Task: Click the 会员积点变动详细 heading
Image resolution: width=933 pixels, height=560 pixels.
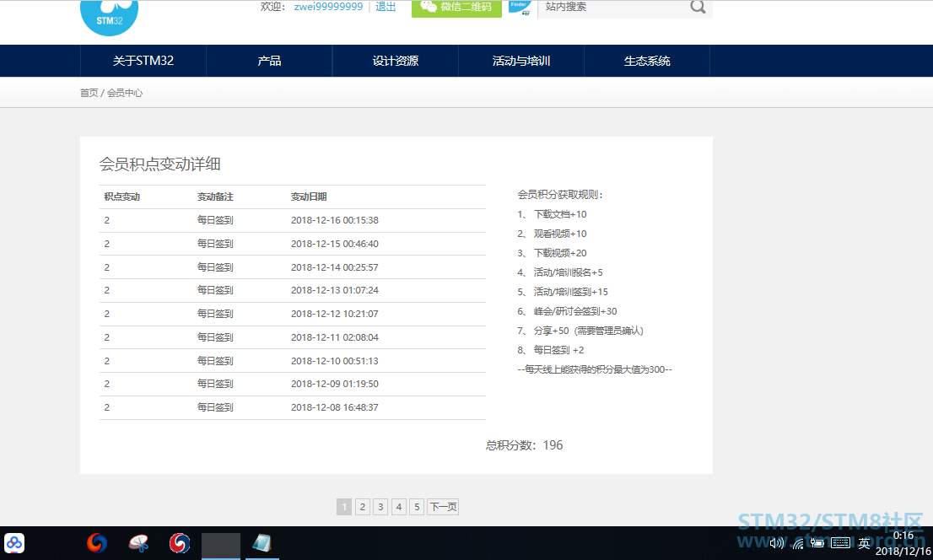Action: 160,164
